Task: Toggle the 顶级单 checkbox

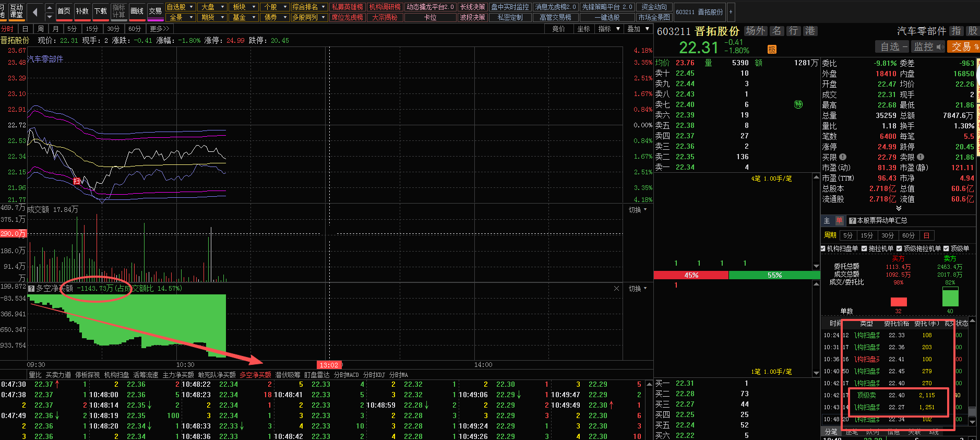Action: click(x=946, y=249)
